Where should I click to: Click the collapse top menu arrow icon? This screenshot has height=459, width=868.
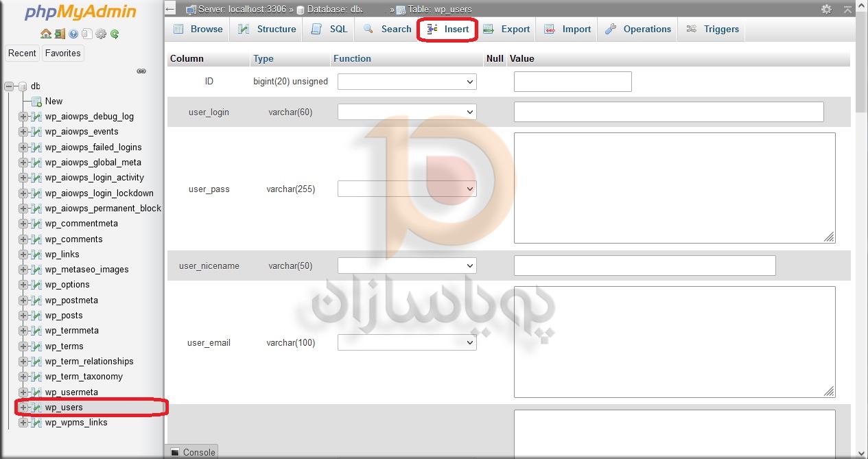coord(848,9)
